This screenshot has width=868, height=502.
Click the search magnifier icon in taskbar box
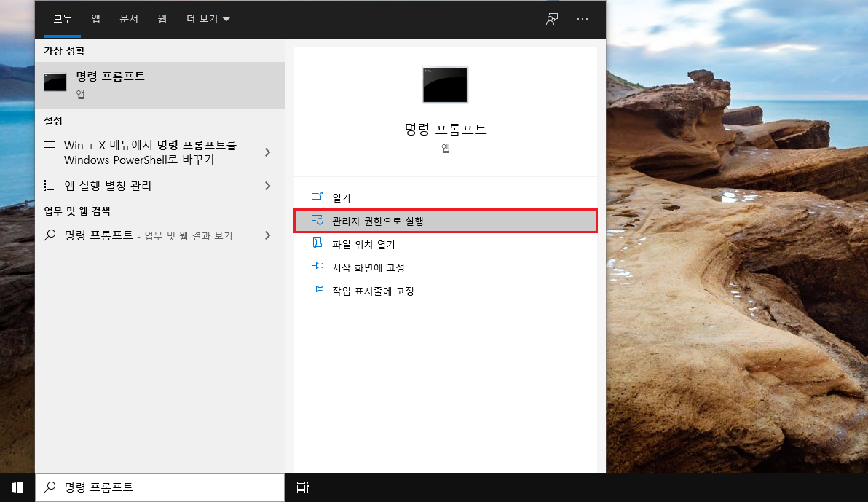coord(50,487)
